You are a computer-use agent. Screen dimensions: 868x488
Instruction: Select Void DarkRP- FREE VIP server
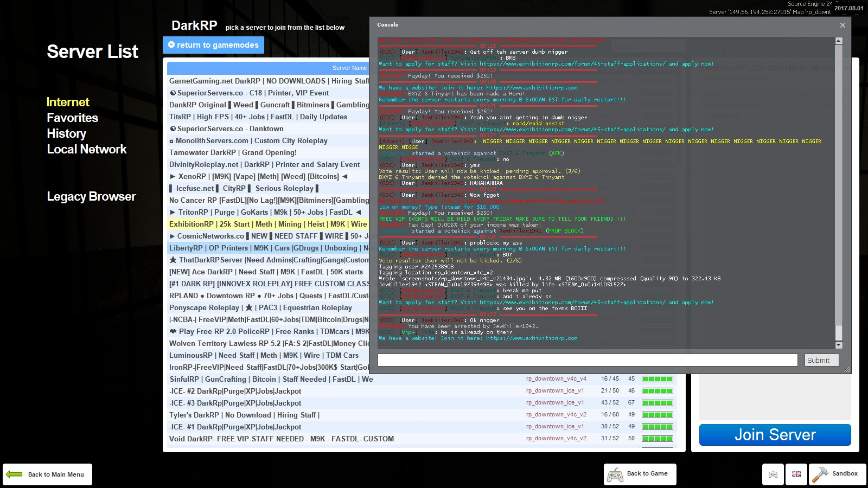422,439
